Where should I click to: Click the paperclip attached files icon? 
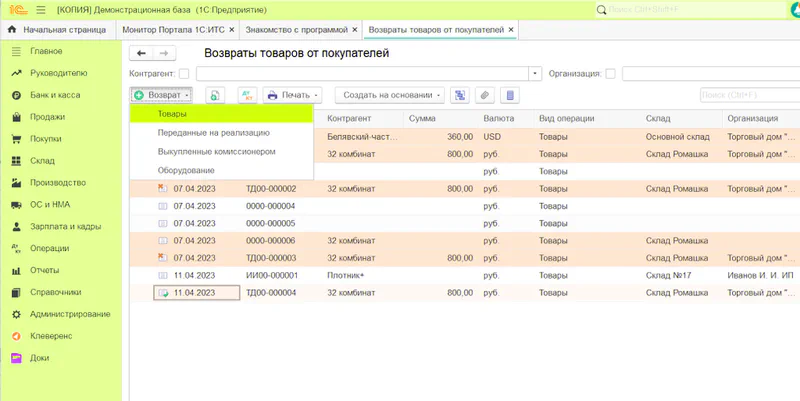(x=485, y=95)
